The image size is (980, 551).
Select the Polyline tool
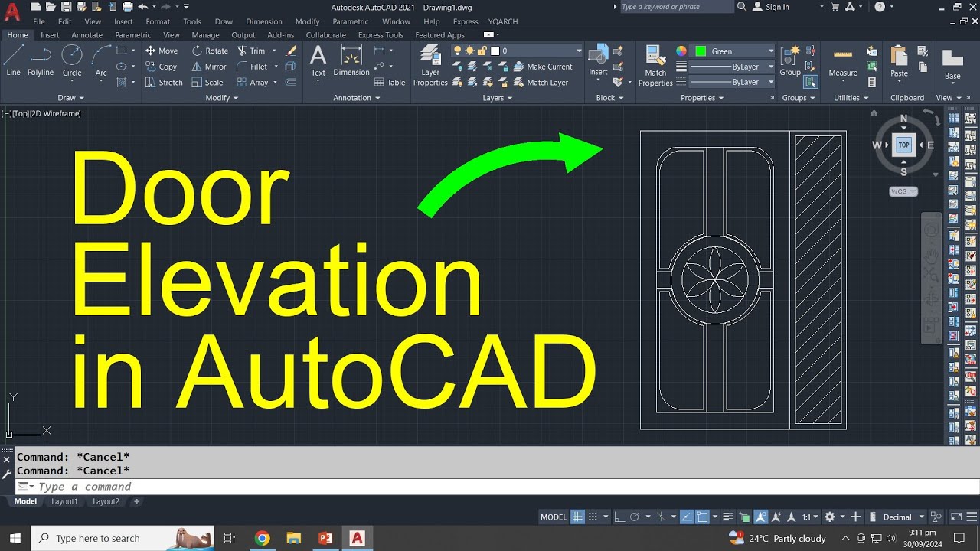click(41, 61)
